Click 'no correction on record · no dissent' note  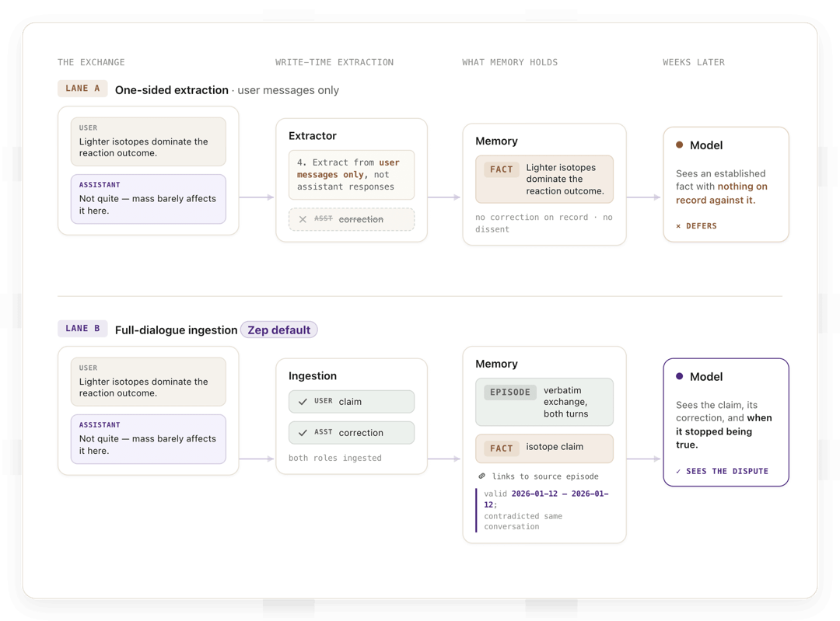(544, 223)
